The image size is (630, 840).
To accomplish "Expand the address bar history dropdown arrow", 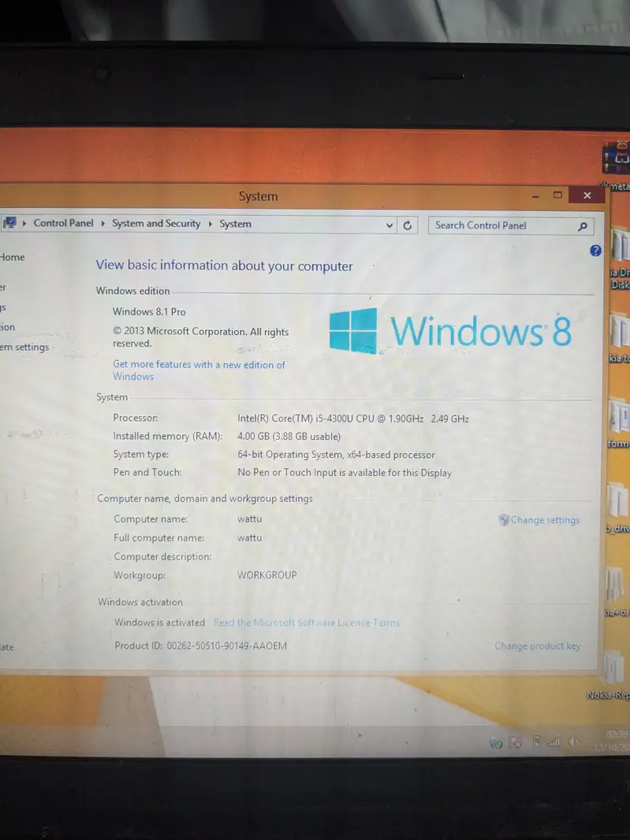I will (x=390, y=225).
